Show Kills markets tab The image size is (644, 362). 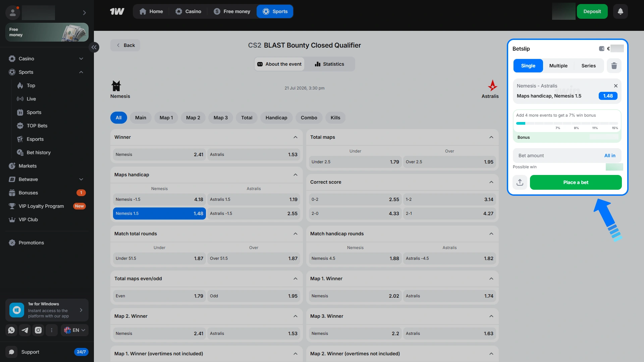335,118
